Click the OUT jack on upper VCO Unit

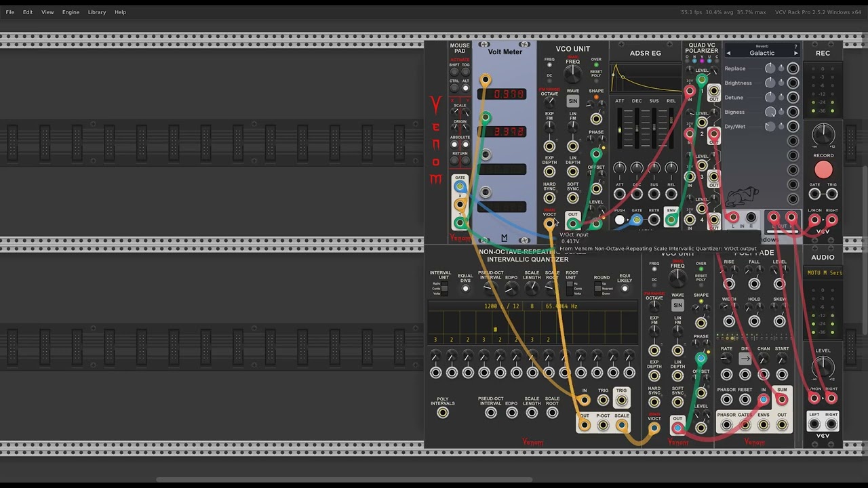pyautogui.click(x=573, y=224)
